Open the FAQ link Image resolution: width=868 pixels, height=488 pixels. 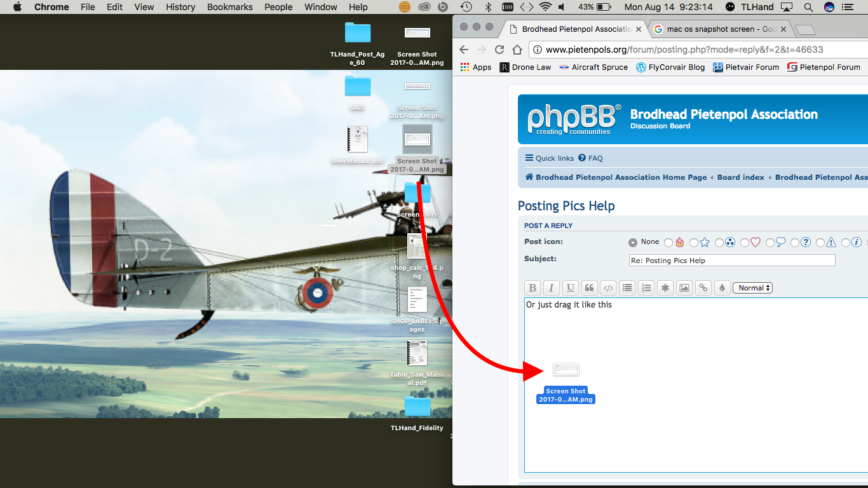tap(595, 158)
